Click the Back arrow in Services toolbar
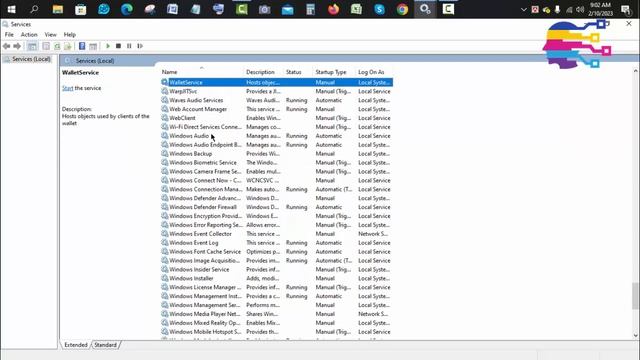The height and width of the screenshot is (360, 640). pos(7,46)
